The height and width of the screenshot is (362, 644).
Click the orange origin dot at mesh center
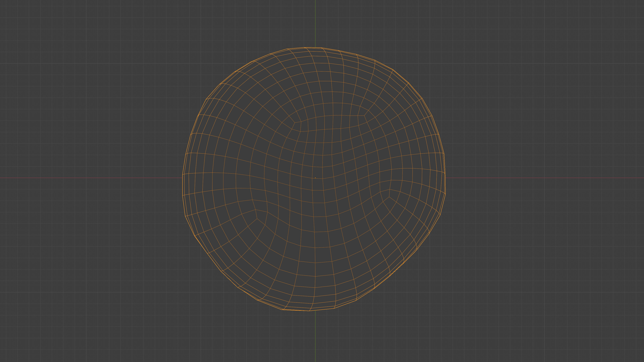click(315, 178)
